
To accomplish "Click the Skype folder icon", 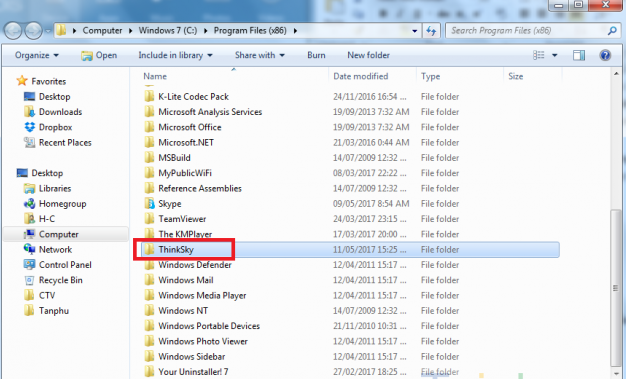I will [149, 203].
